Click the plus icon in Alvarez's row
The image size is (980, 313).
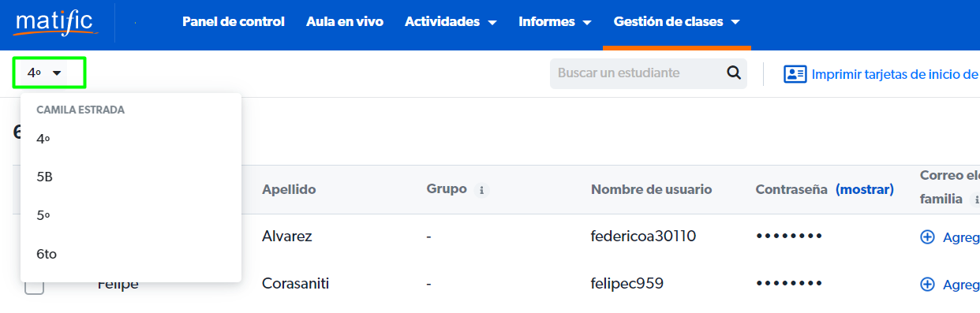(928, 237)
